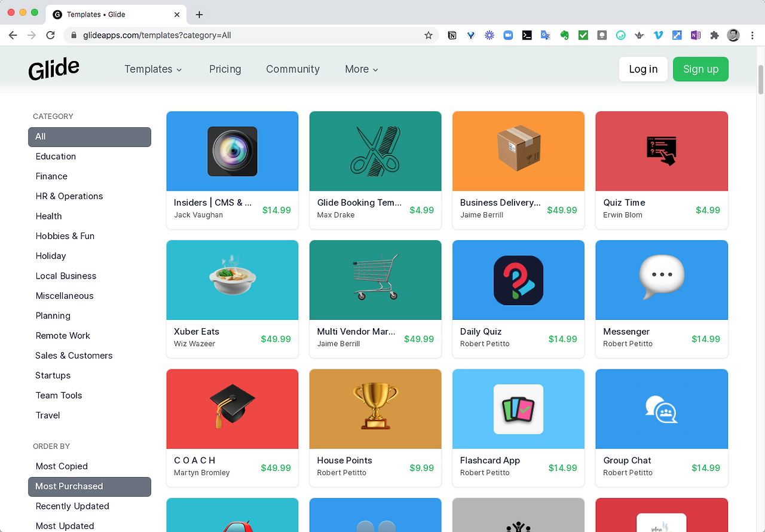Click author name Martyn Bromley

pyautogui.click(x=202, y=473)
